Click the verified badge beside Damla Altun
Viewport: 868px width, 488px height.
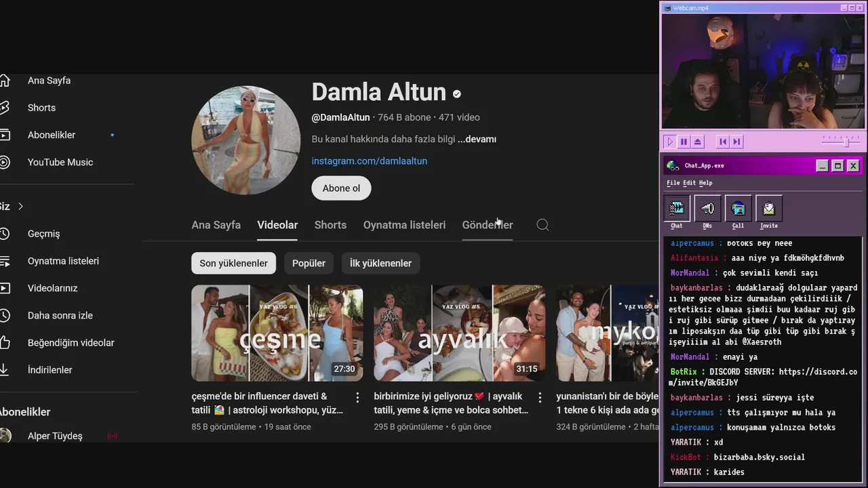tap(456, 94)
